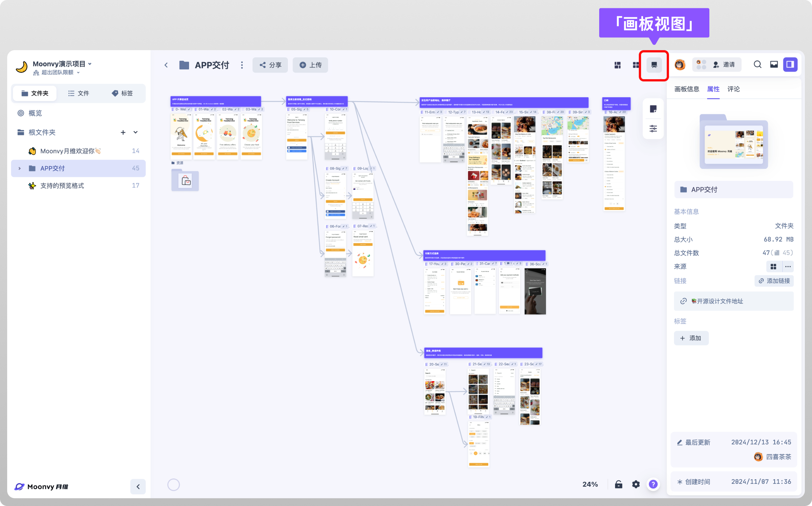Switch to the canvas board view icon
Screen dimensions: 812x506
(x=654, y=65)
